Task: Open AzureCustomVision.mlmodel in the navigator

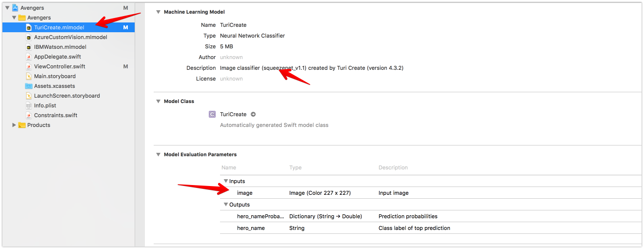Action: (71, 37)
